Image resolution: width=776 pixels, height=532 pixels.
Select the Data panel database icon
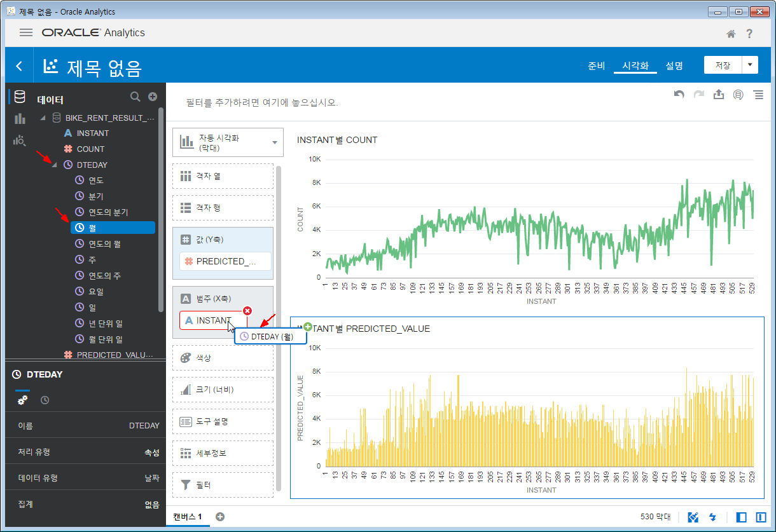point(20,97)
